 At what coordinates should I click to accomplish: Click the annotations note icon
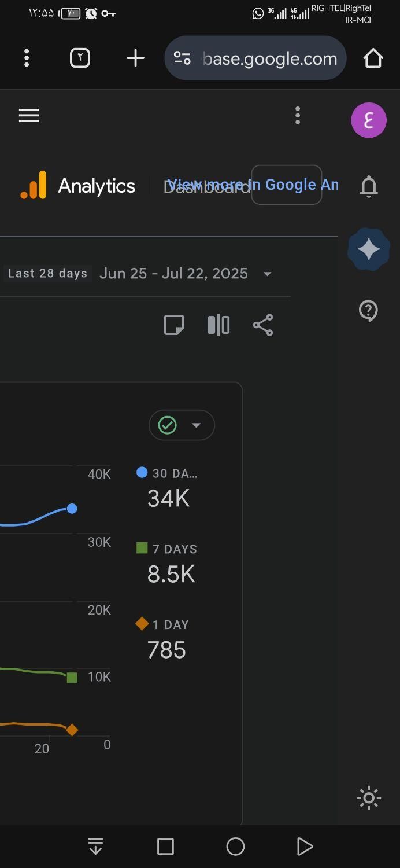tap(174, 325)
